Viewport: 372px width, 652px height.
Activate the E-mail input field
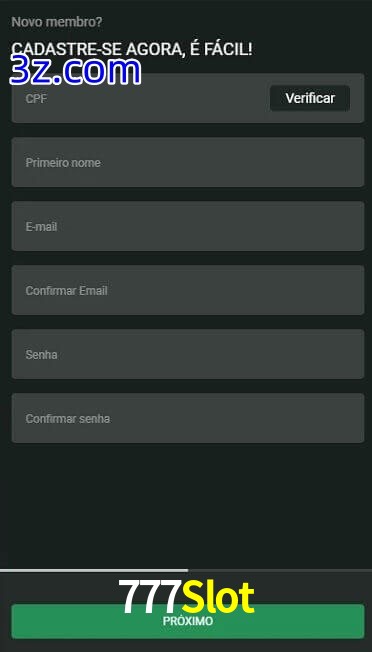(188, 226)
